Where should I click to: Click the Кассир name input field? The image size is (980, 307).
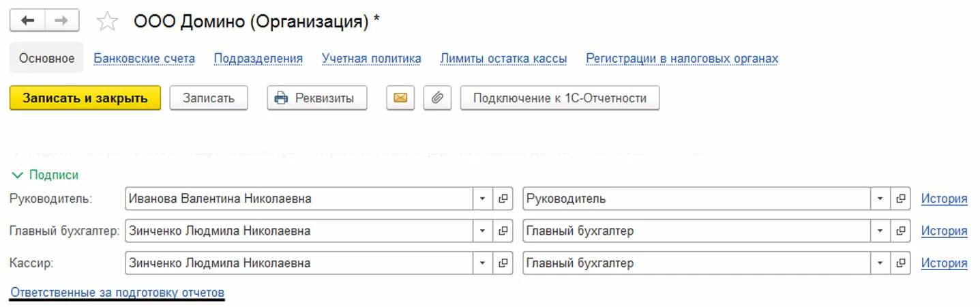[x=299, y=263]
